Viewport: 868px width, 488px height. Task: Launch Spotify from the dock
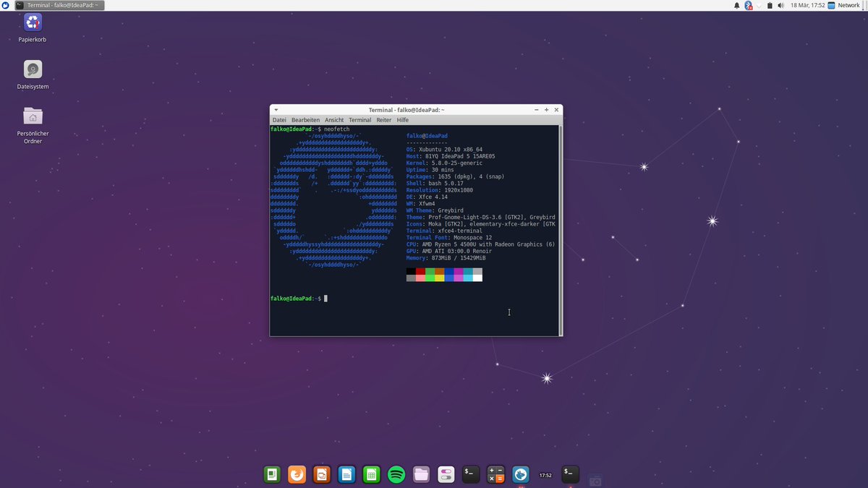click(396, 474)
